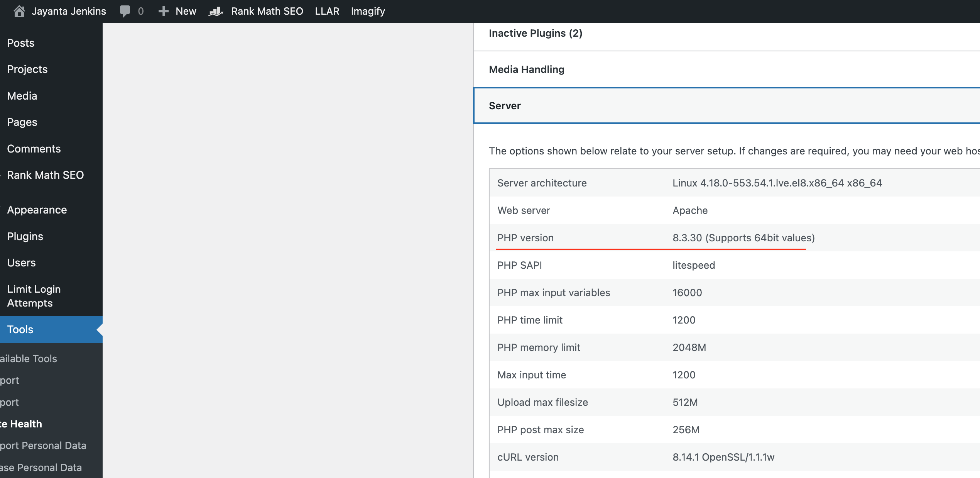Click the plus icon next to New

click(164, 11)
